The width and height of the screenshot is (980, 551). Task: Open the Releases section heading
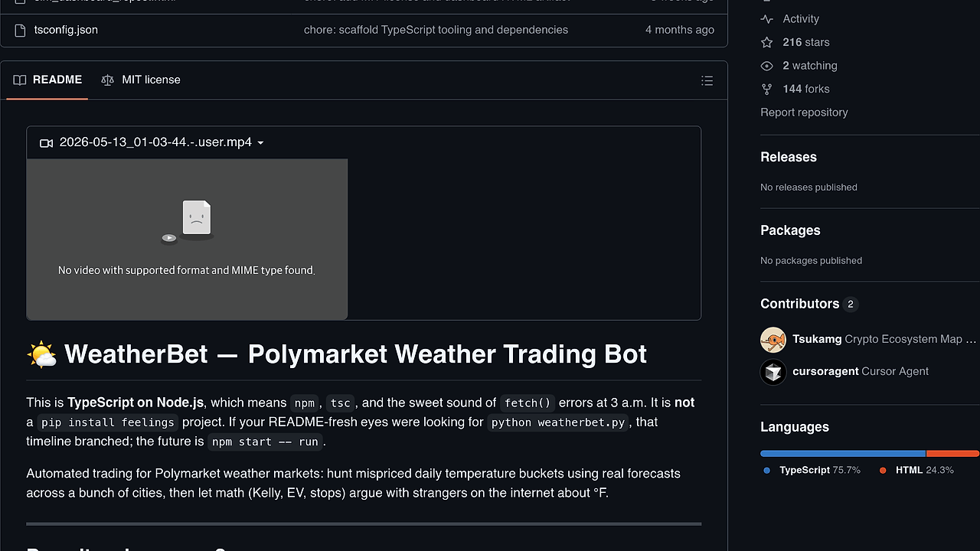[789, 157]
